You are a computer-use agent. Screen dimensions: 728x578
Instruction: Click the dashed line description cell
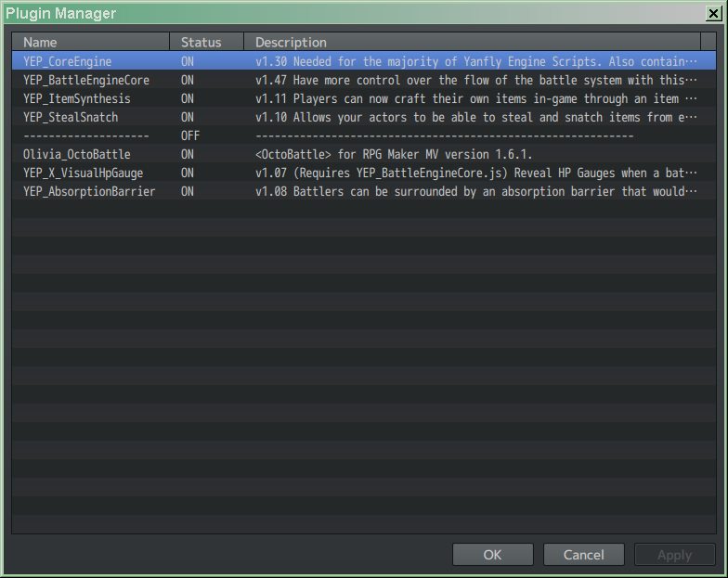coord(445,135)
